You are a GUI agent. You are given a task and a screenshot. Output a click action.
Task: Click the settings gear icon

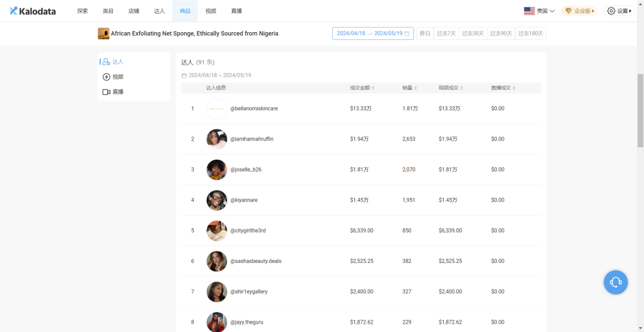(611, 11)
